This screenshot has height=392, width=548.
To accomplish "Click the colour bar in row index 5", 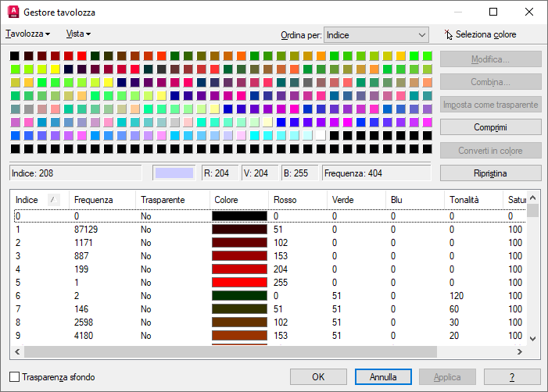I will coord(239,283).
